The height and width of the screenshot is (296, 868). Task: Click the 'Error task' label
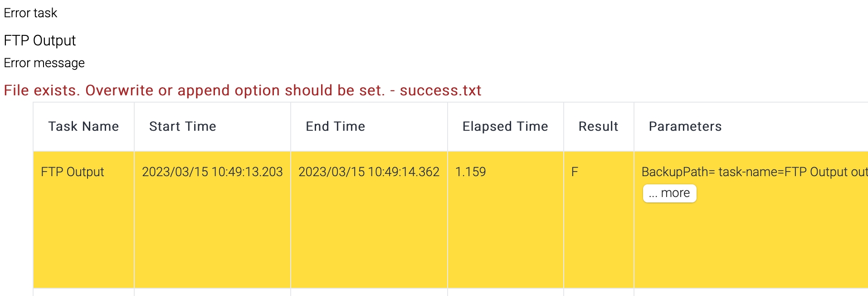coord(30,13)
